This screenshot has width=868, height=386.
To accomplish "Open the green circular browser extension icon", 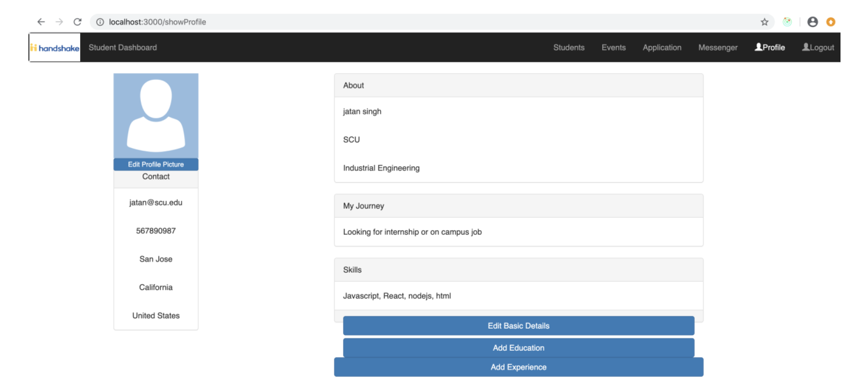I will [787, 22].
